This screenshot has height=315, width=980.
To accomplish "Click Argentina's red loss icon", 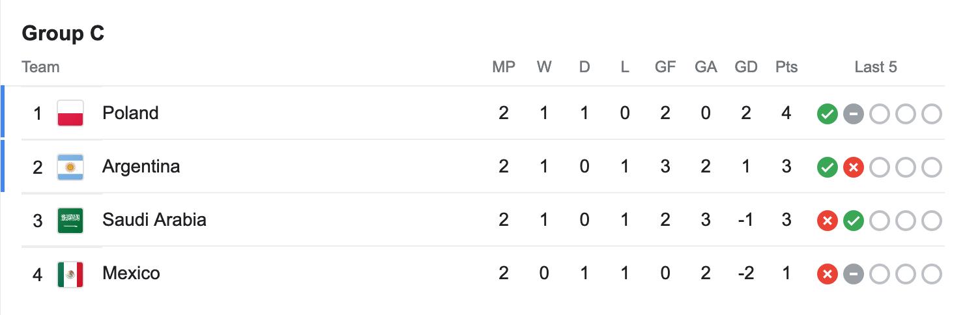I will coord(854,167).
